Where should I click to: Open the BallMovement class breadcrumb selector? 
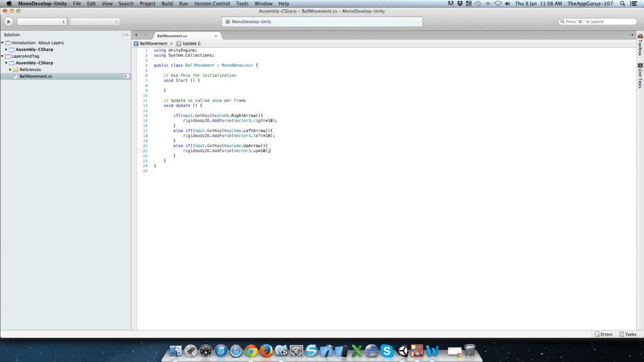[x=151, y=43]
